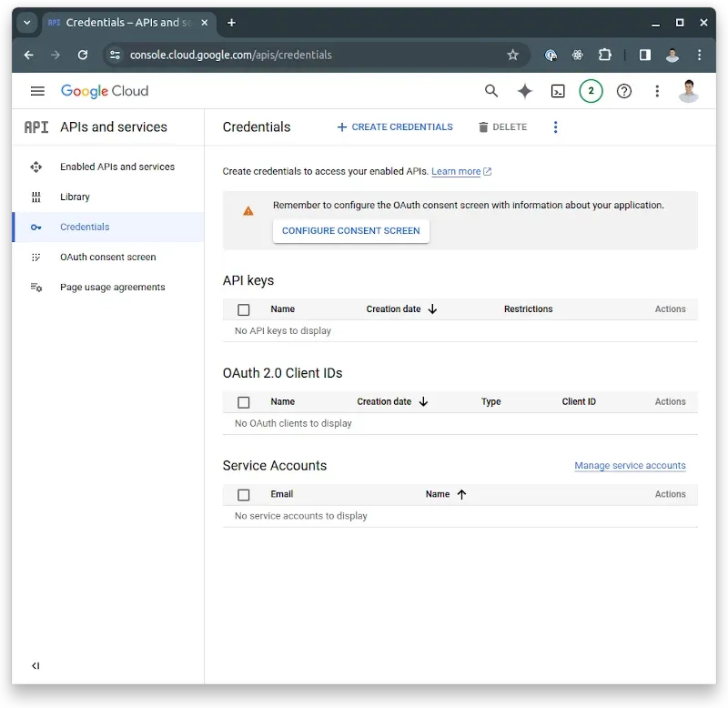The width and height of the screenshot is (728, 708).
Task: Click the first extension icon next to bookmark star
Action: (x=551, y=55)
